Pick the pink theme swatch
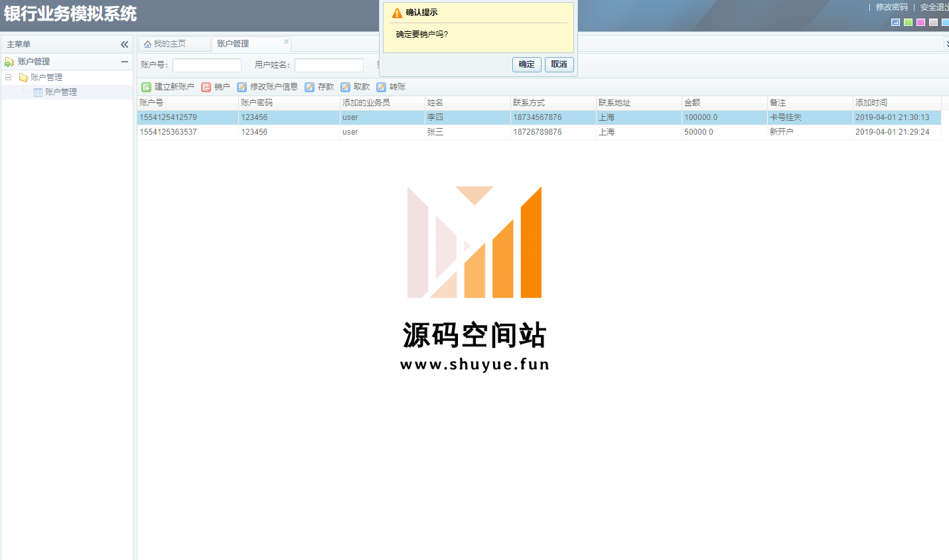 (921, 23)
